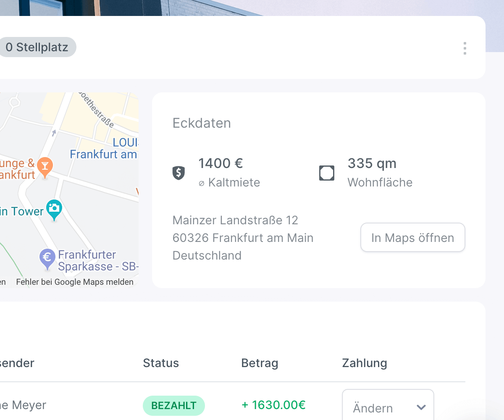
Task: Click the Zahlung column header
Action: click(x=365, y=363)
